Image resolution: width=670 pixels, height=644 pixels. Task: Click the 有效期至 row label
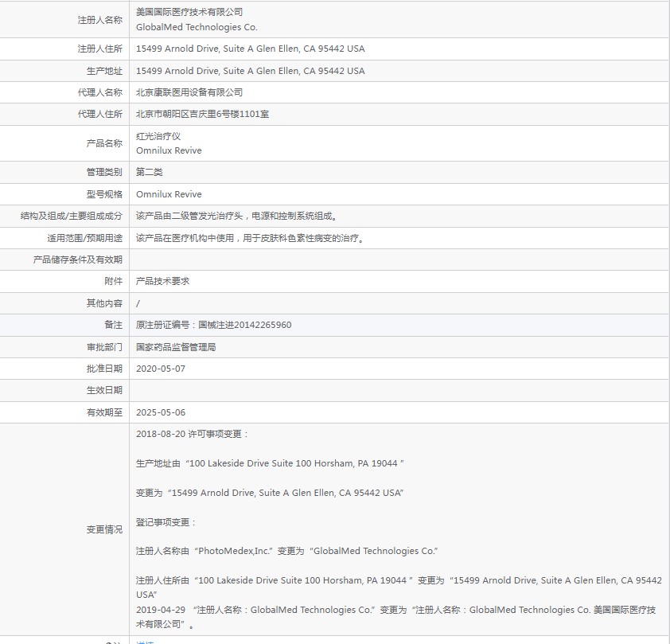pos(104,412)
